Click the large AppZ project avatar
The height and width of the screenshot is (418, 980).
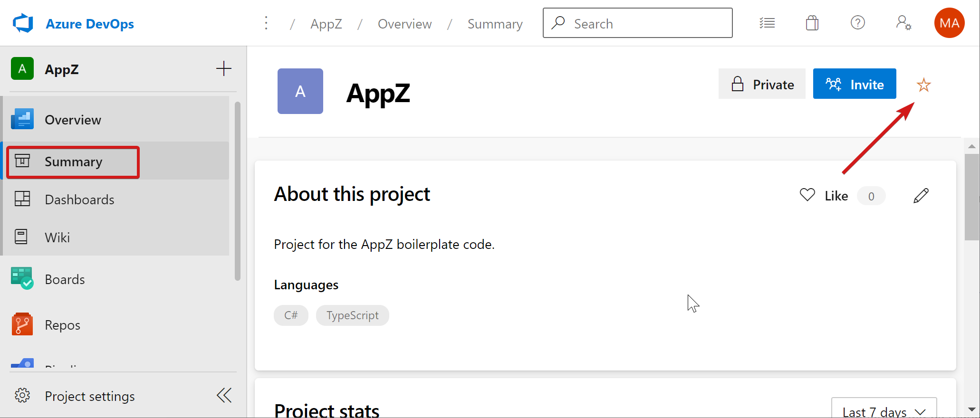300,91
